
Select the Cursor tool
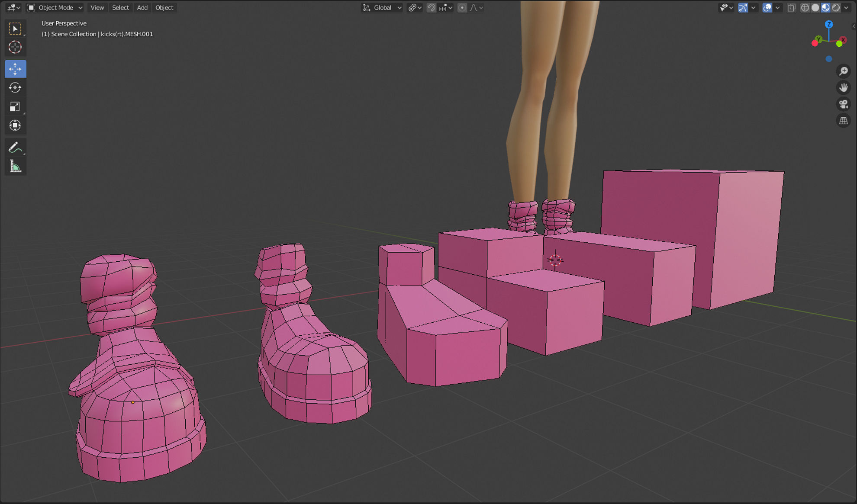15,47
